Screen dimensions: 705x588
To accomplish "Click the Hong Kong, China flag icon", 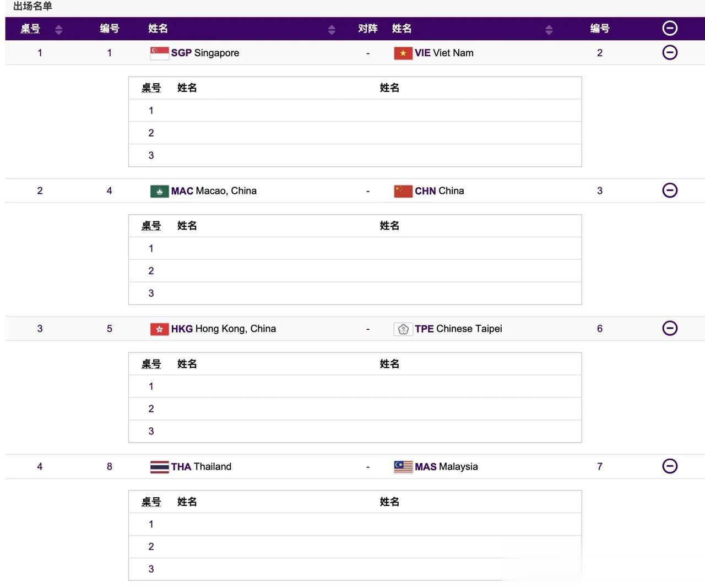I will coord(159,329).
